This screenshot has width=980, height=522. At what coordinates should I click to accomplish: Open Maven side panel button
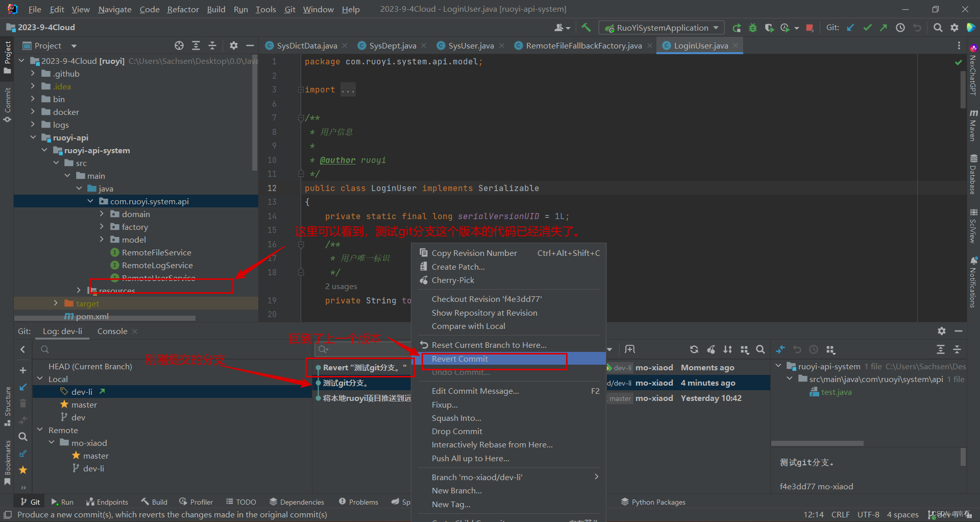click(973, 125)
